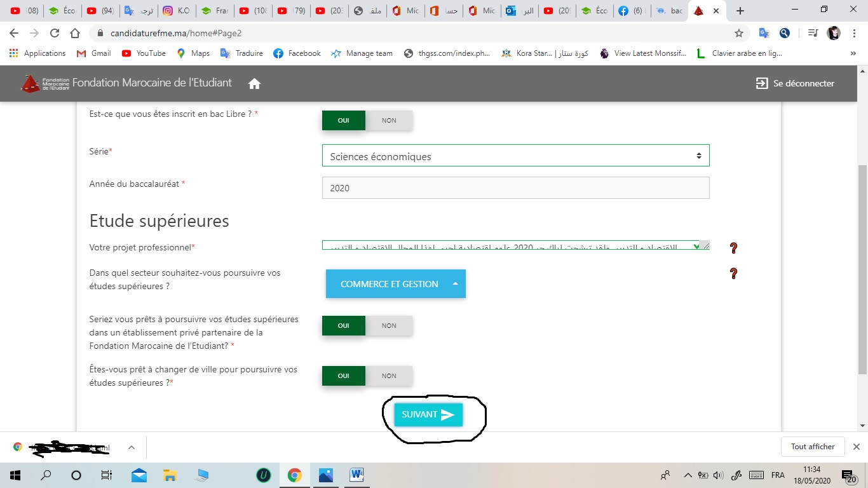Image resolution: width=868 pixels, height=488 pixels.
Task: Open the Word app from the taskbar
Action: (x=356, y=475)
